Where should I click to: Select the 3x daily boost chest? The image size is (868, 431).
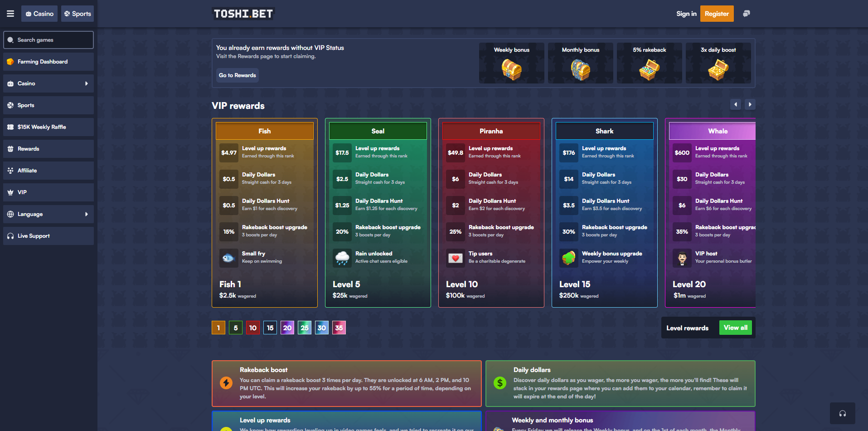[x=718, y=69]
